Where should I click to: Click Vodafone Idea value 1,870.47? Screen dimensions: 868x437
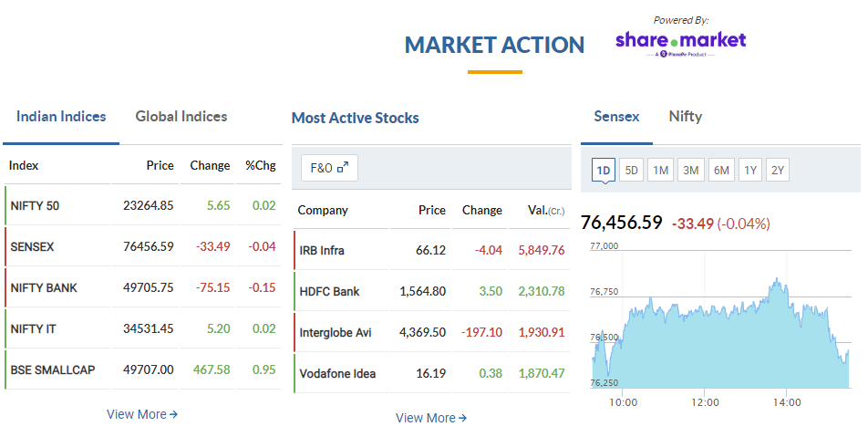542,373
